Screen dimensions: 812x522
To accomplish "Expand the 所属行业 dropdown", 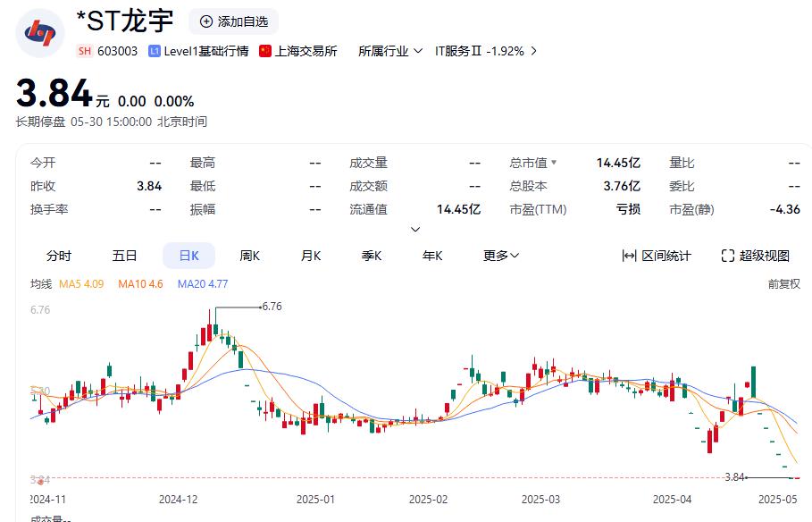I will click(416, 51).
